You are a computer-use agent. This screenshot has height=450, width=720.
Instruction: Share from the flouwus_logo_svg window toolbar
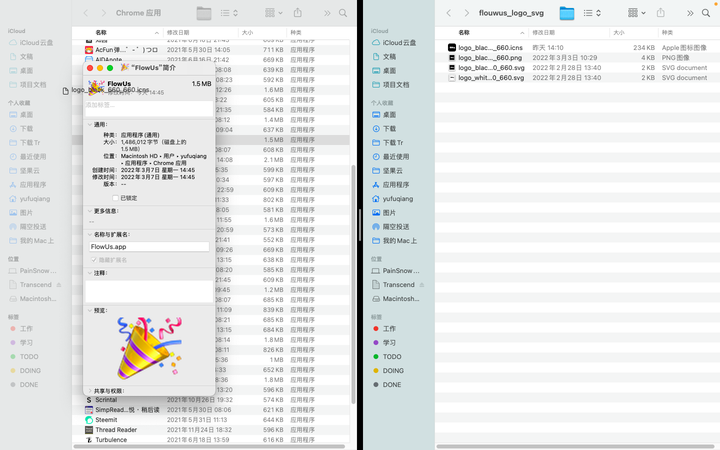tap(661, 12)
